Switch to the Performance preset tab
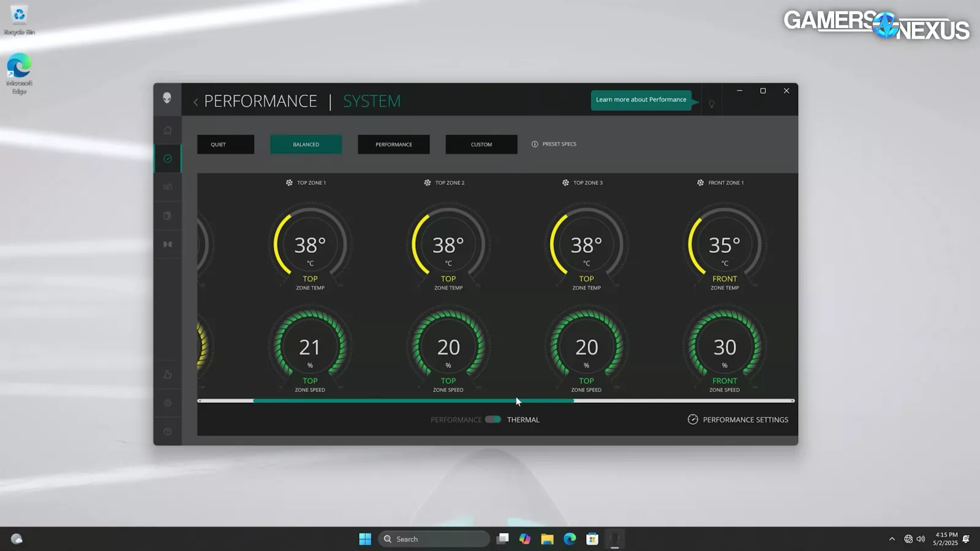 click(394, 144)
